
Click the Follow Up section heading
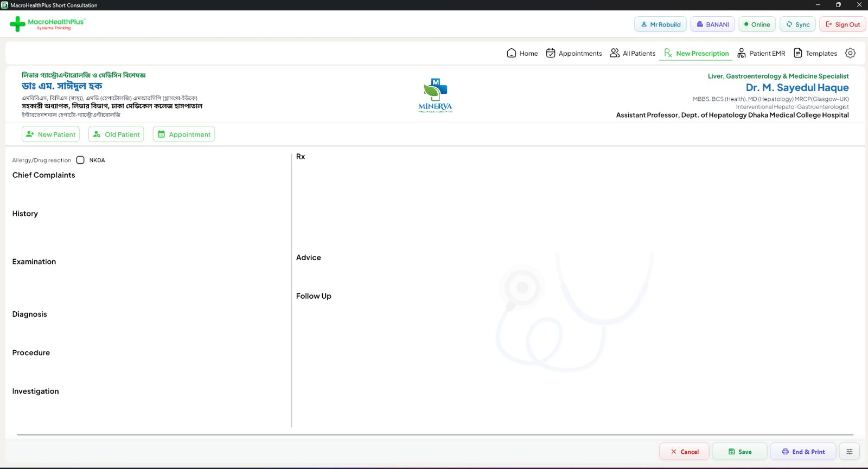pyautogui.click(x=314, y=296)
